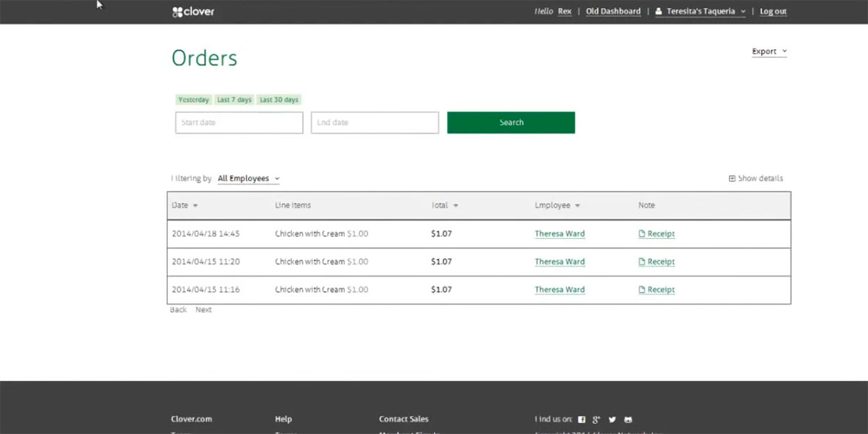Open the All Employees filter dropdown

248,179
